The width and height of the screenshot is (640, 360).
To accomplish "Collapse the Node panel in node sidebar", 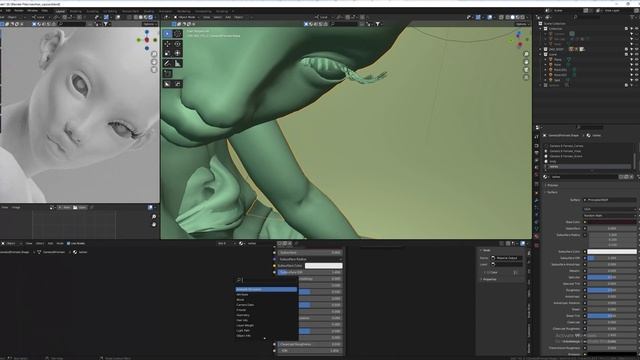I will click(486, 250).
